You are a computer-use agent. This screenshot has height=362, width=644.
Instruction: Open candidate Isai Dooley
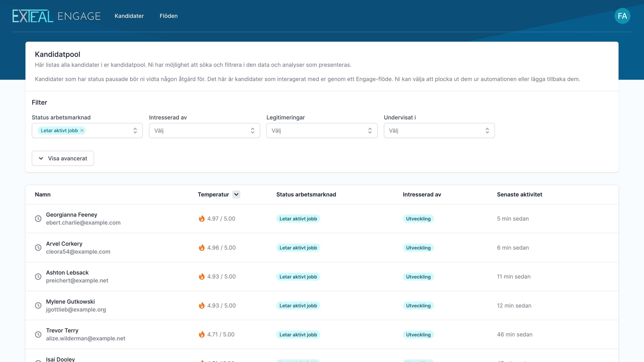tap(60, 359)
